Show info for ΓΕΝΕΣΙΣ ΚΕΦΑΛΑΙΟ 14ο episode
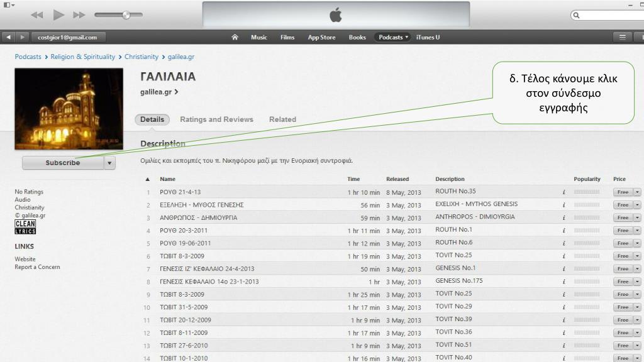Screen dimensions: 644x362 pyautogui.click(x=564, y=282)
